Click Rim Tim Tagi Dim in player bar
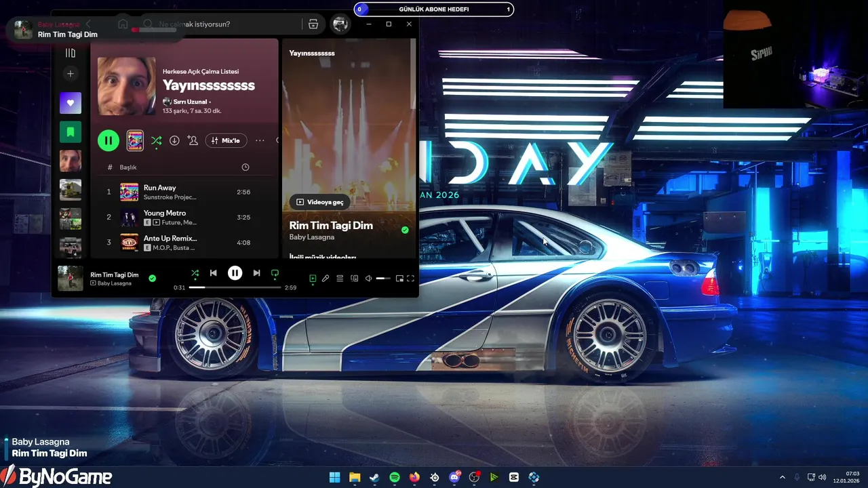Image resolution: width=868 pixels, height=488 pixels. 114,274
